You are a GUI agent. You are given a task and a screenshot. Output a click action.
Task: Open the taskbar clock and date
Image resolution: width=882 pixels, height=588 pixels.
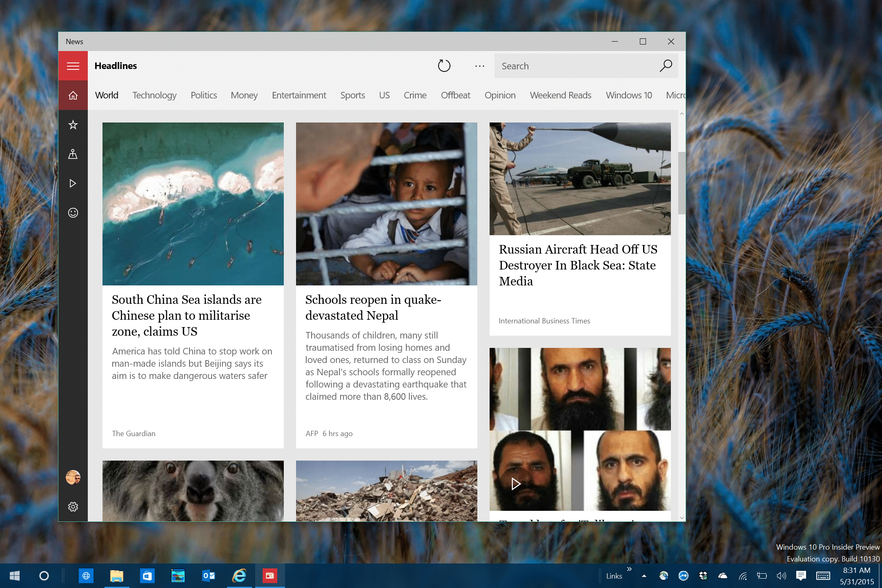(856, 576)
